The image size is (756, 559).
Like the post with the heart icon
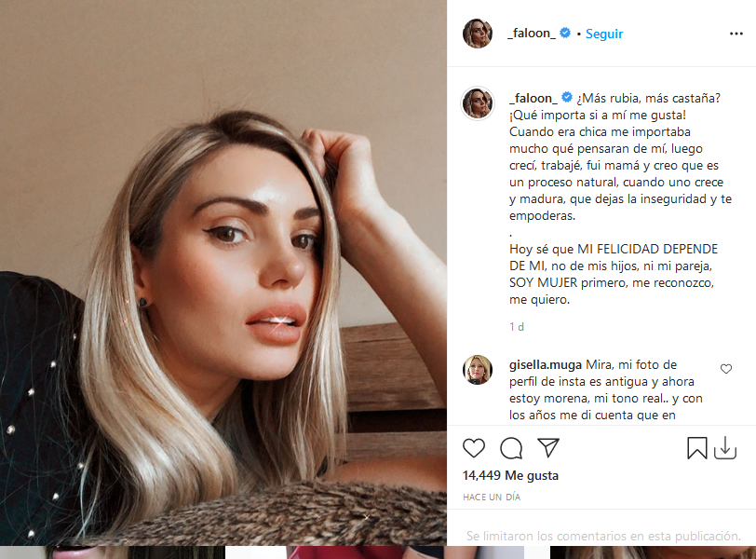coord(474,448)
